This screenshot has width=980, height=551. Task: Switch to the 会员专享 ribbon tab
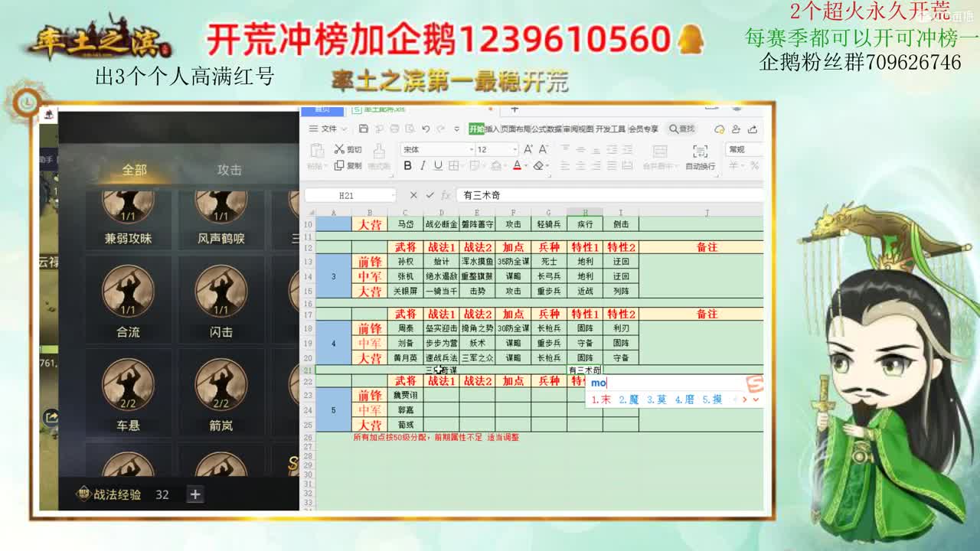coord(644,129)
